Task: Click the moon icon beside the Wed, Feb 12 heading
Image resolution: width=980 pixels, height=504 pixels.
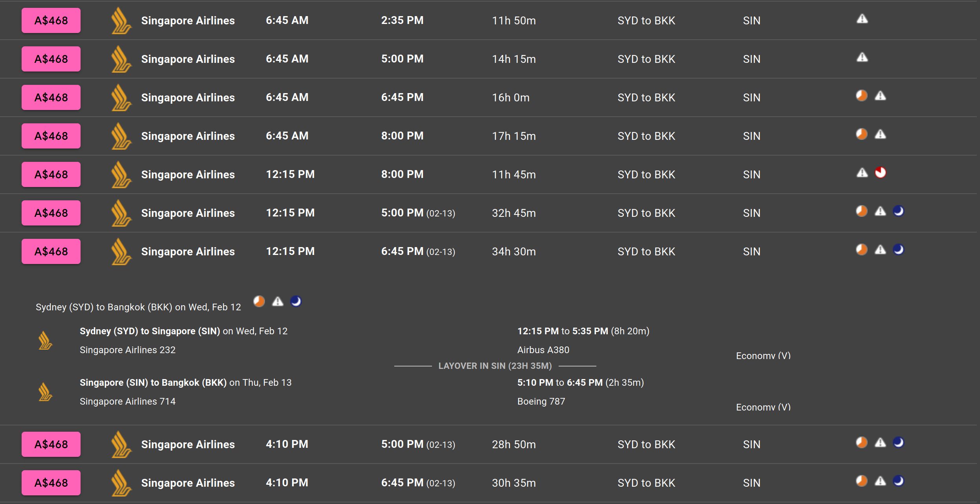Action: click(x=296, y=301)
